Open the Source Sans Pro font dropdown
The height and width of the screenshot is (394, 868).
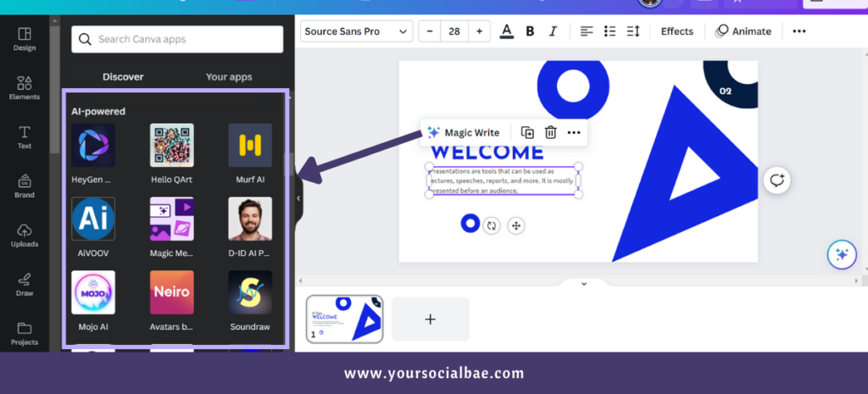pyautogui.click(x=357, y=31)
